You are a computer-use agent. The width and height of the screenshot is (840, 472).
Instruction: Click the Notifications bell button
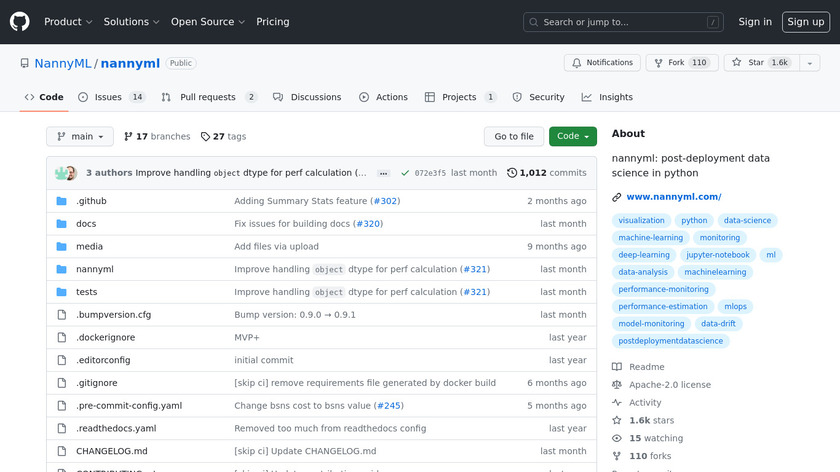tap(602, 62)
